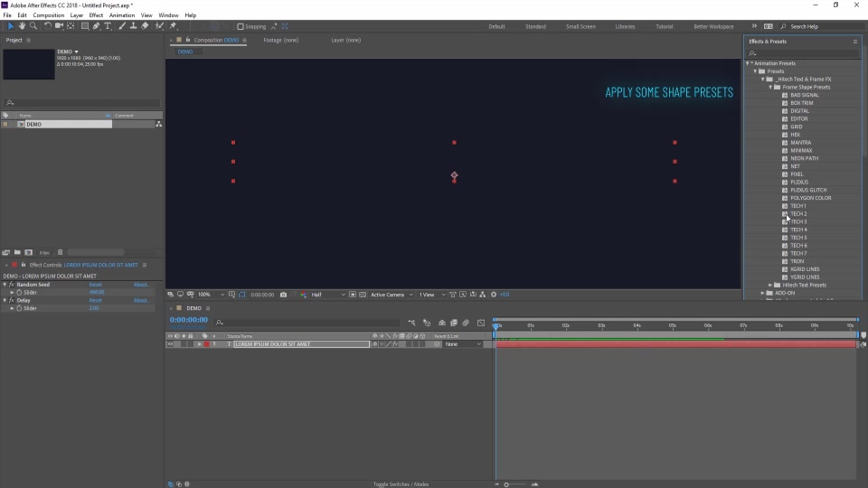The image size is (868, 488).
Task: Click the snapshot camera icon in viewer
Action: pos(283,295)
